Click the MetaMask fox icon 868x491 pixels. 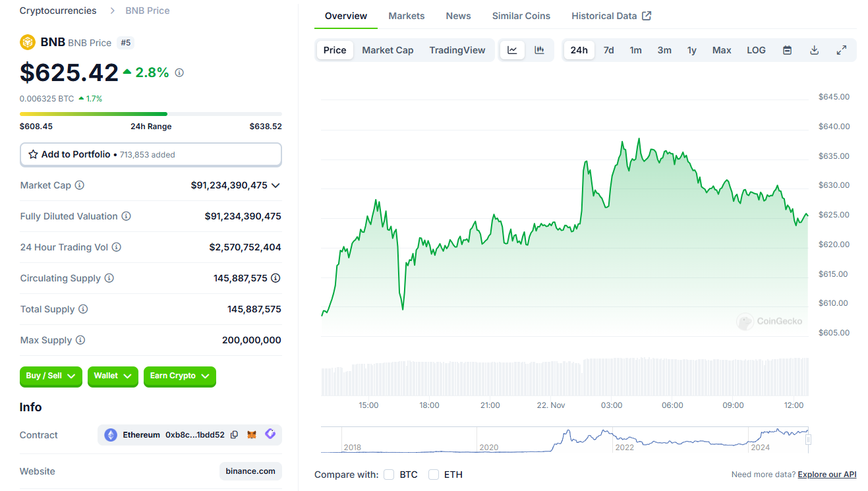tap(252, 435)
